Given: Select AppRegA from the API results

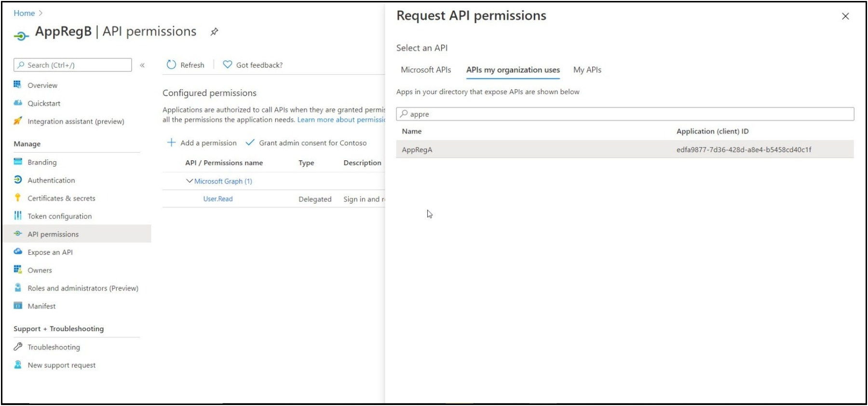Looking at the screenshot, I should 417,150.
